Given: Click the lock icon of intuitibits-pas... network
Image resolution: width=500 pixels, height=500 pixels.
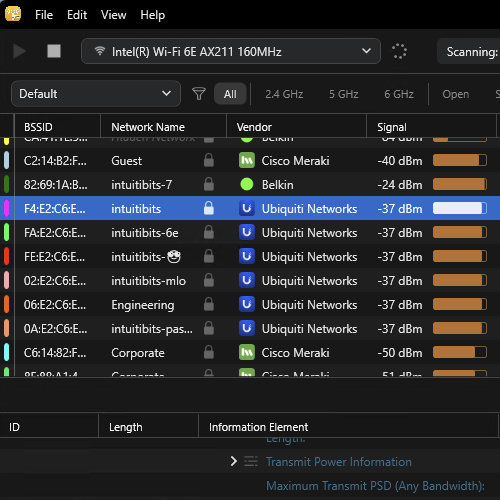Looking at the screenshot, I should [x=209, y=328].
